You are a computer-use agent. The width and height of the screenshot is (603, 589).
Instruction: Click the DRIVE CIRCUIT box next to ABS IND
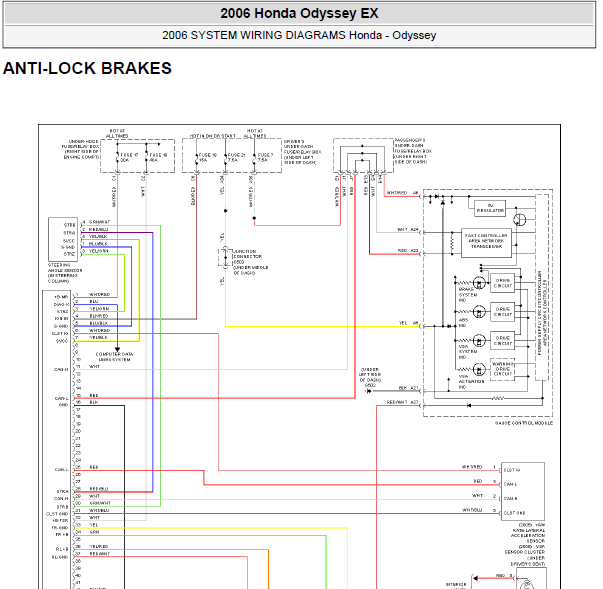pos(502,312)
